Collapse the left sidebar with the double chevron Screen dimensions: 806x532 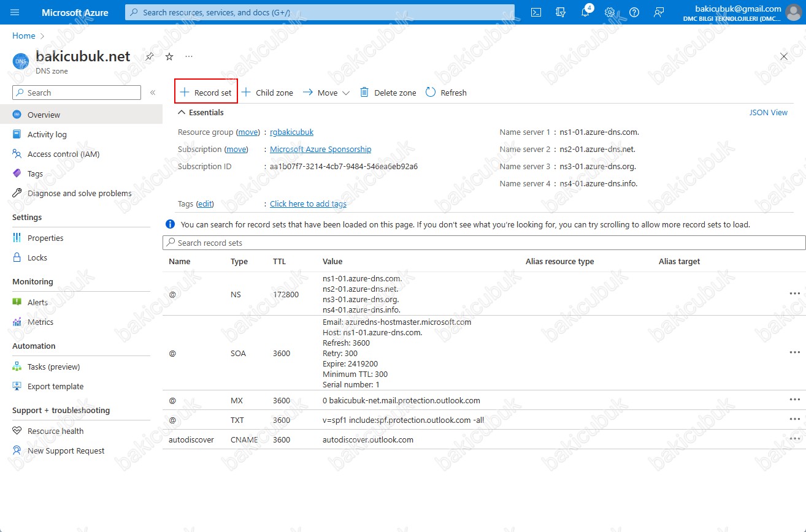click(x=153, y=93)
